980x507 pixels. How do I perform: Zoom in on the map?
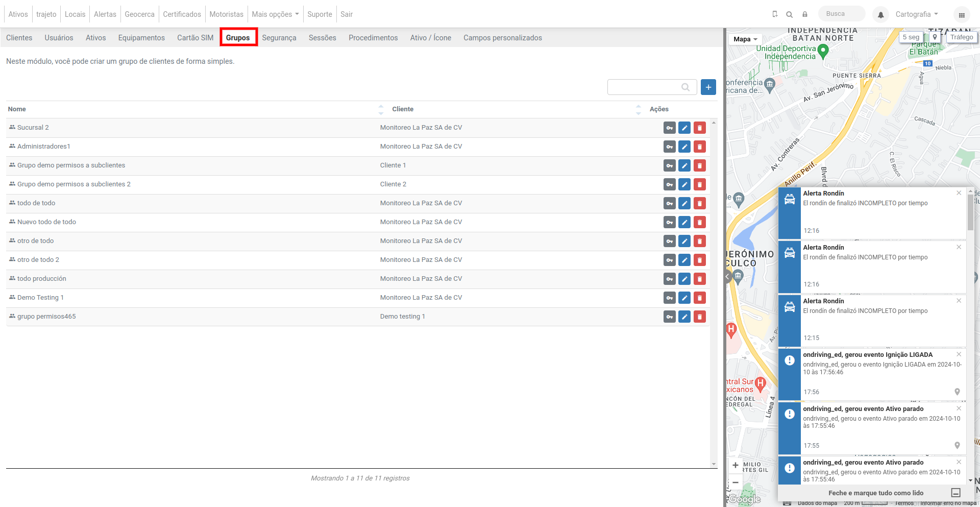[735, 465]
